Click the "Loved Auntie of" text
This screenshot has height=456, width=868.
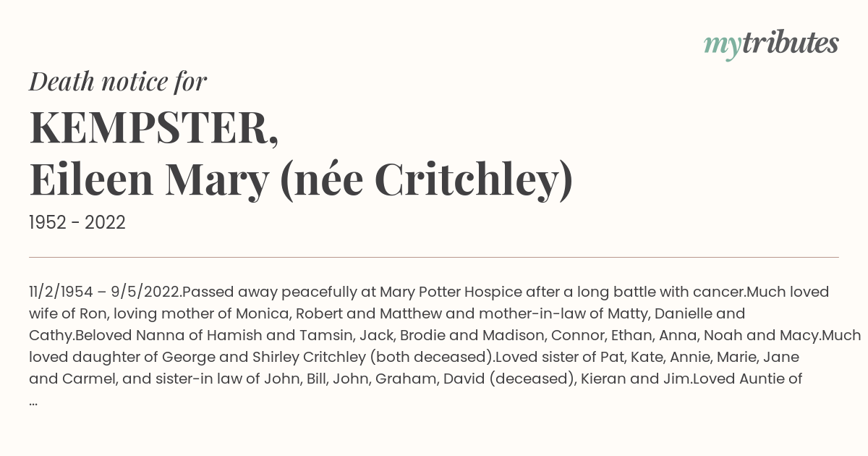(747, 379)
